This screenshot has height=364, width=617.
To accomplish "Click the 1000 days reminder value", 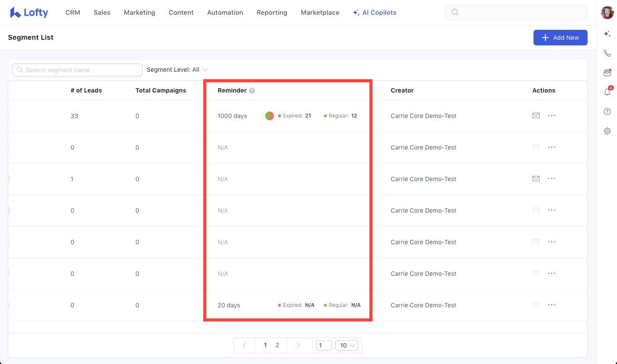I will click(232, 116).
